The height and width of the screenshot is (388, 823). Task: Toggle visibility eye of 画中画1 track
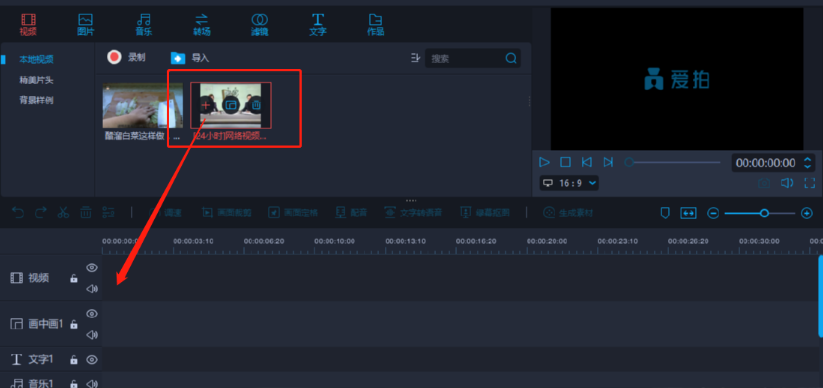tap(92, 314)
